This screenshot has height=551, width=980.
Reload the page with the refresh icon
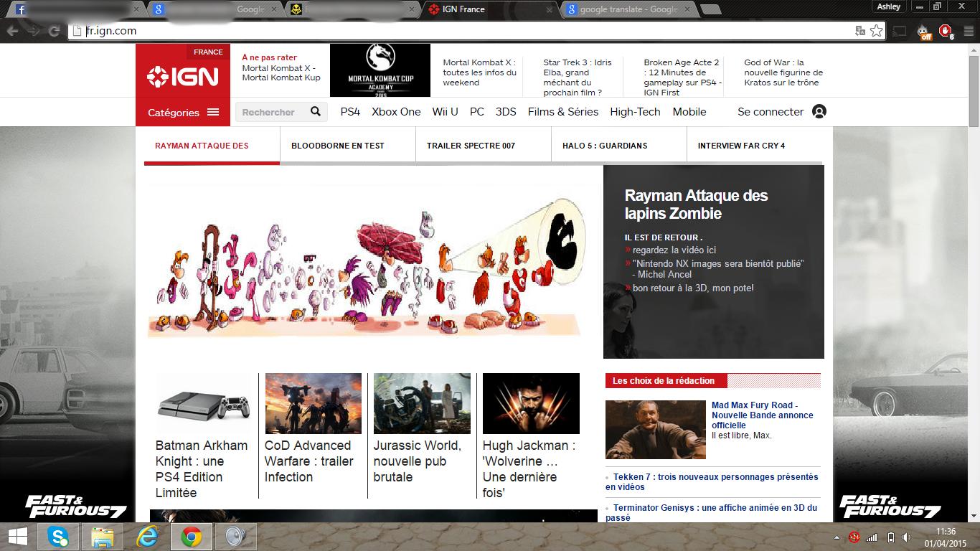pos(54,31)
